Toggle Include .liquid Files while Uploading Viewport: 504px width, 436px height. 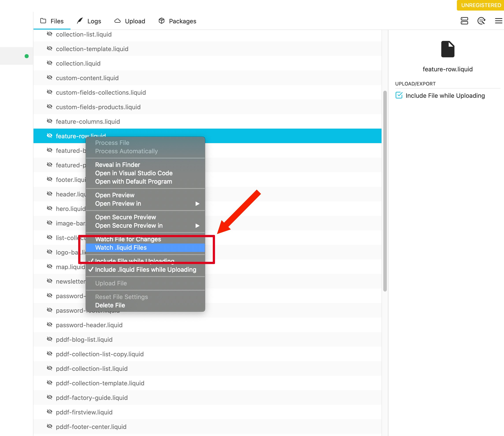(145, 270)
